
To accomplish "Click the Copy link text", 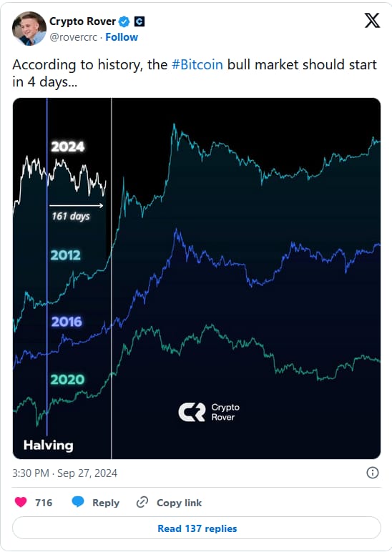I will click(180, 503).
